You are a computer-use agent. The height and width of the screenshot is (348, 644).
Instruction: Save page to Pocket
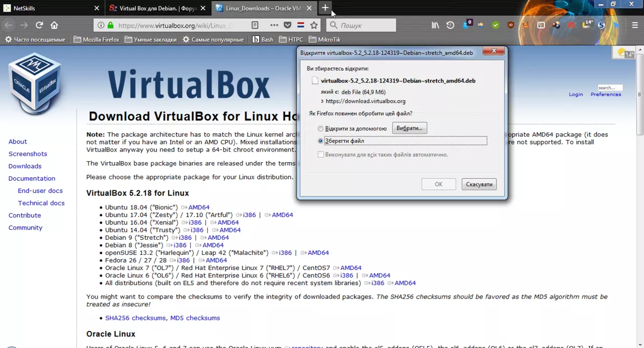(287, 25)
